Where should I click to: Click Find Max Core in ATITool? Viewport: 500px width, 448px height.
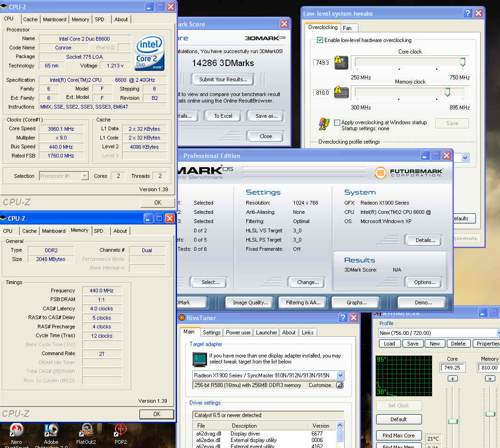(399, 435)
